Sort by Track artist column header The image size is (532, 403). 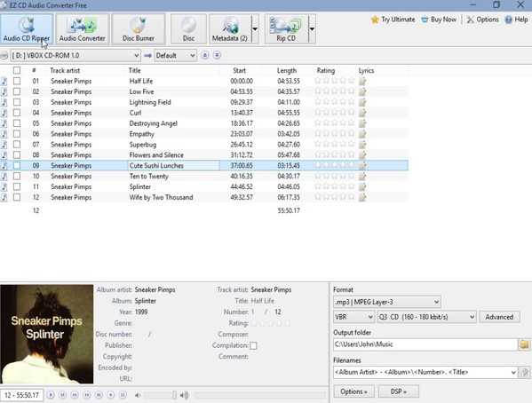coord(65,70)
